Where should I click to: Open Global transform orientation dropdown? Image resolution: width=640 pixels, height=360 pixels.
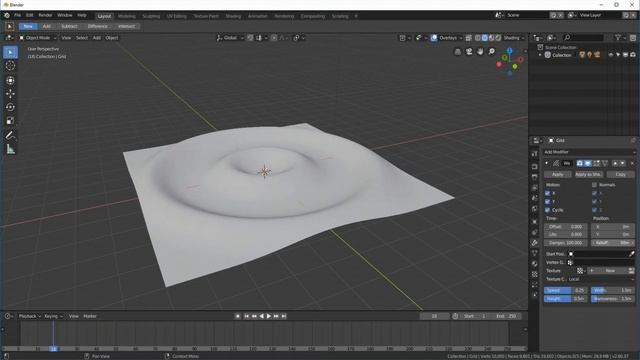pos(230,38)
